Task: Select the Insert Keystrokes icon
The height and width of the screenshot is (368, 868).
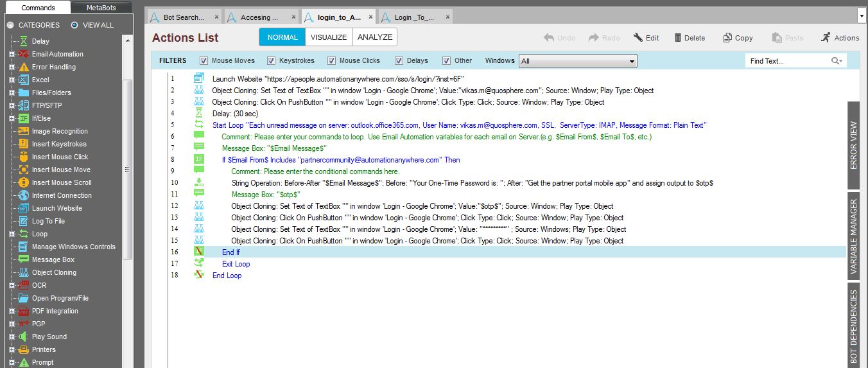Action: 24,144
